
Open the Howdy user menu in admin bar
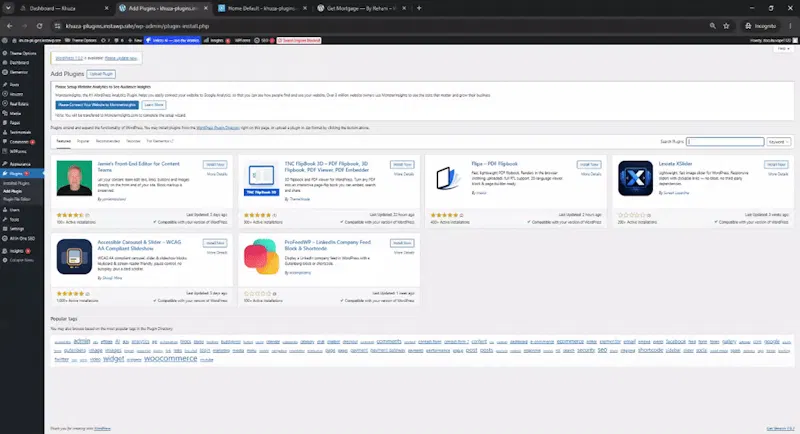click(x=773, y=40)
